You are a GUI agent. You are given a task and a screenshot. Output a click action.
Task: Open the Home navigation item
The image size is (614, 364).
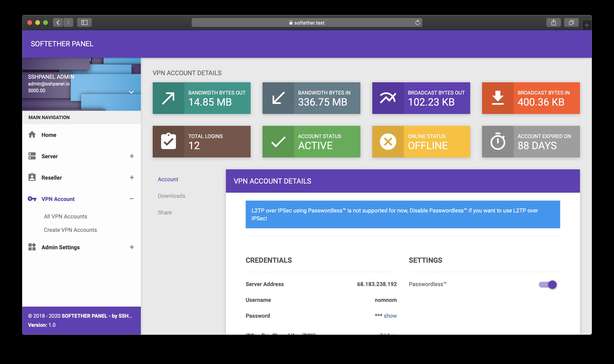click(81, 135)
